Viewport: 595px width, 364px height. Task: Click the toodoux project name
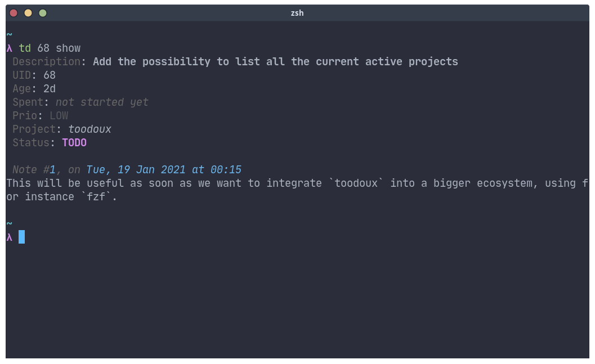click(x=90, y=129)
